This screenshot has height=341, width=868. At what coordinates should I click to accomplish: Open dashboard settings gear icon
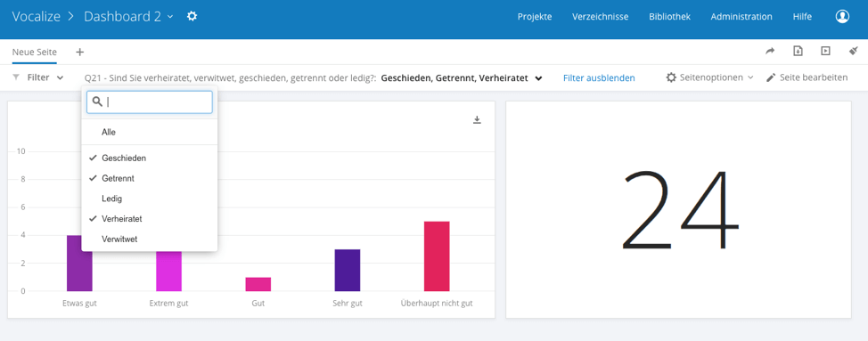pos(192,17)
